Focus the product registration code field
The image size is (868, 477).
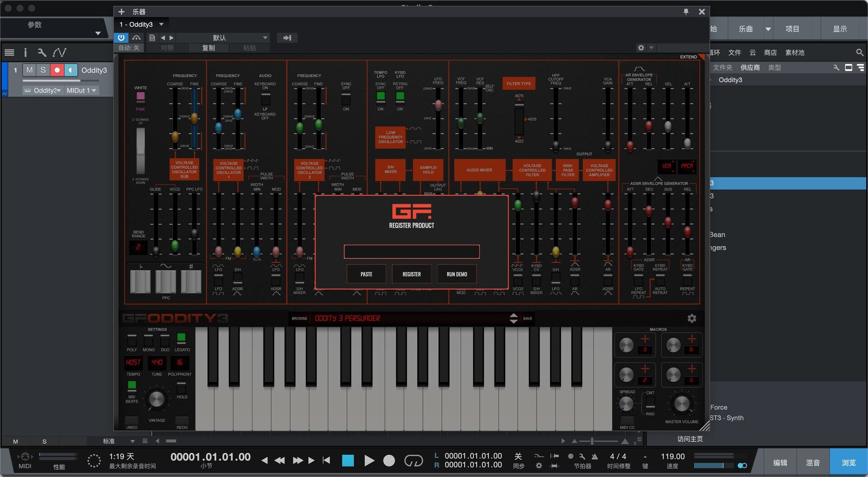(x=411, y=251)
